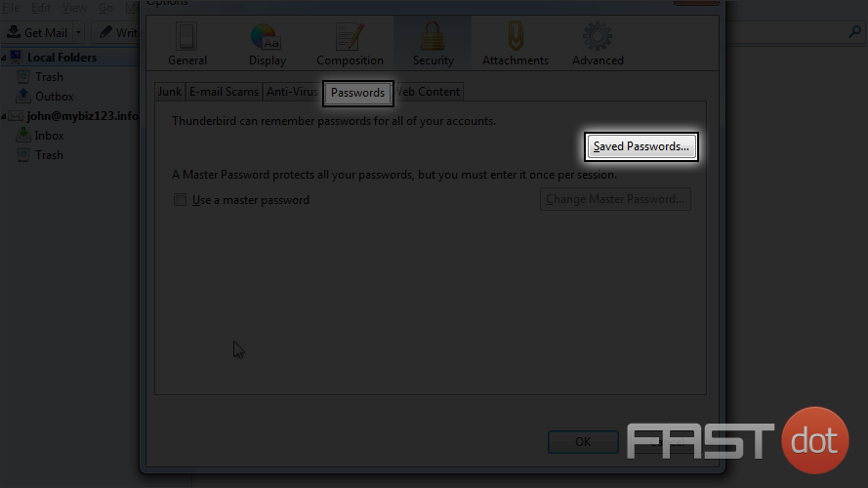Screen dimensions: 868x488
Task: Click the search magnifier icon in the toolbar
Action: click(854, 32)
